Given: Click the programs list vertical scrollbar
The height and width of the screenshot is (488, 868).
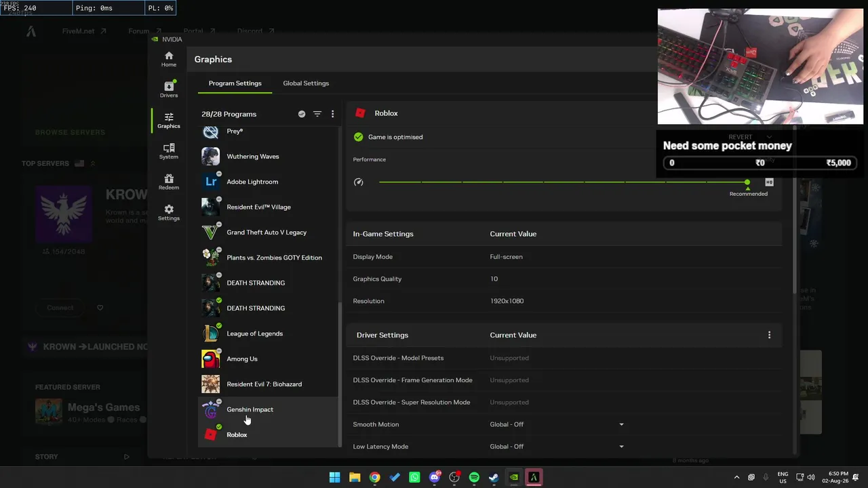Looking at the screenshot, I should pos(340,373).
